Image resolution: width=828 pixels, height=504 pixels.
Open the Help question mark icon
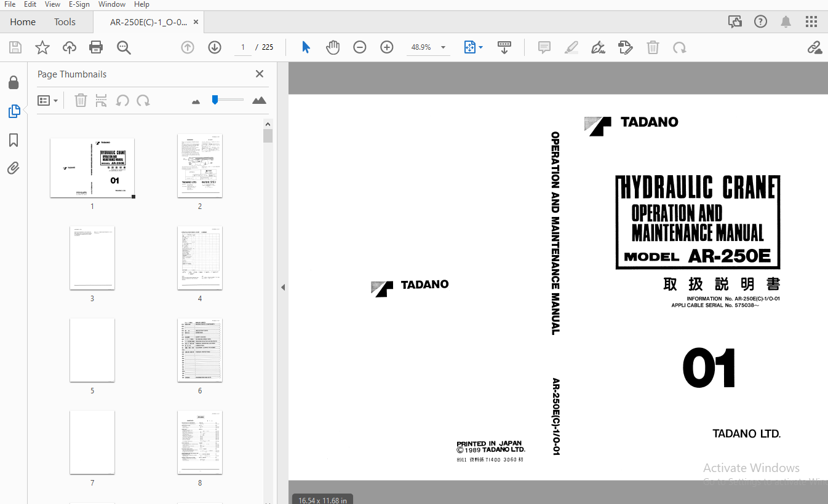click(x=760, y=22)
